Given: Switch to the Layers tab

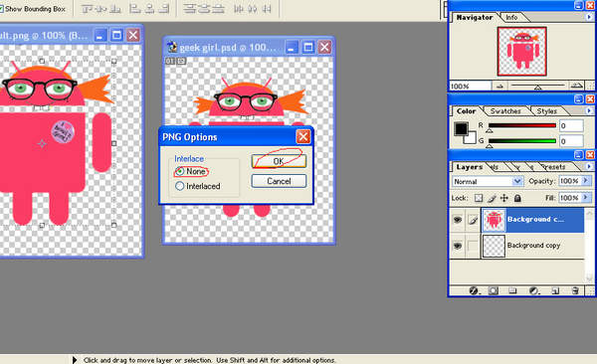Looking at the screenshot, I should coord(469,167).
